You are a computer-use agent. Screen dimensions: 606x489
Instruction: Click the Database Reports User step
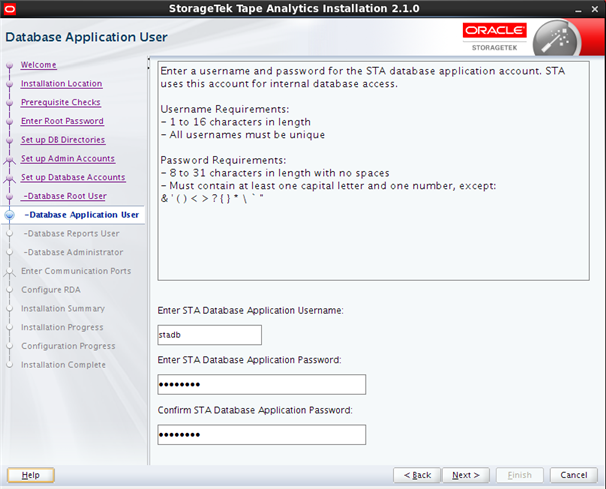(x=71, y=233)
